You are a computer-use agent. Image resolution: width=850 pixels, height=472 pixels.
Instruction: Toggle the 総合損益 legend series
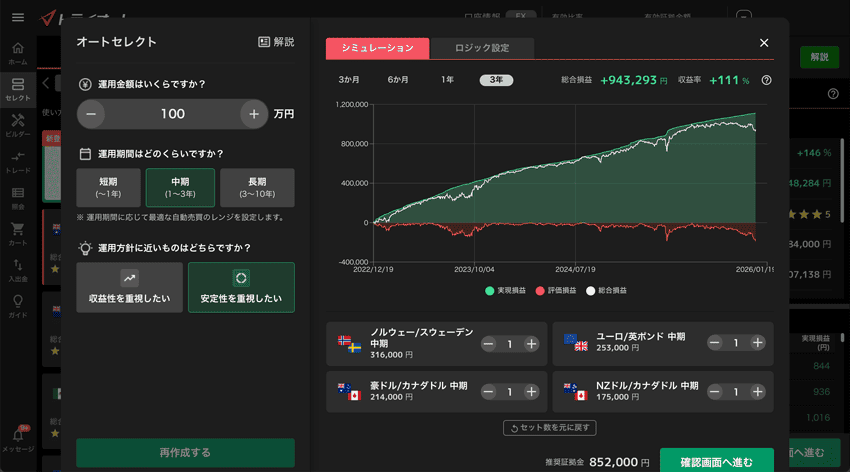(x=606, y=290)
